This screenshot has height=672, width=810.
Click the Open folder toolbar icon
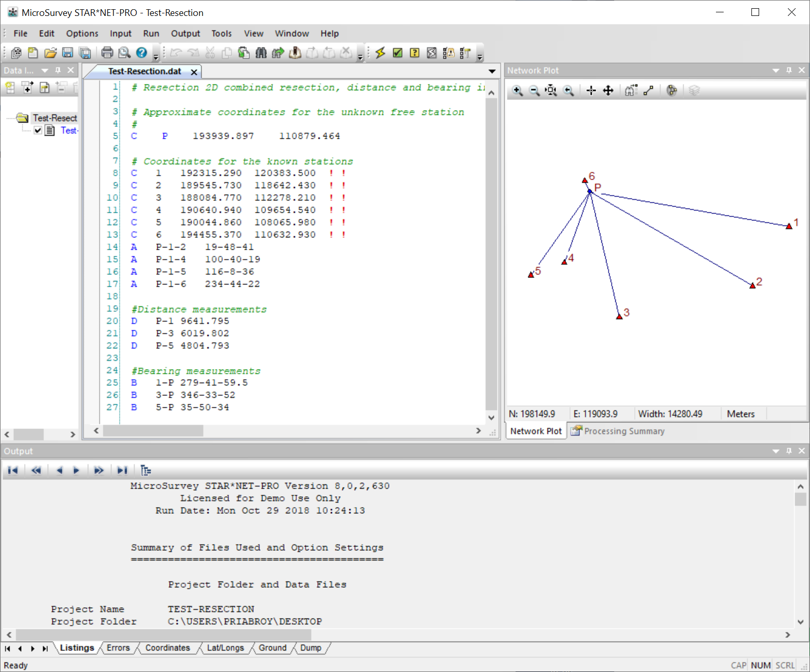point(50,52)
